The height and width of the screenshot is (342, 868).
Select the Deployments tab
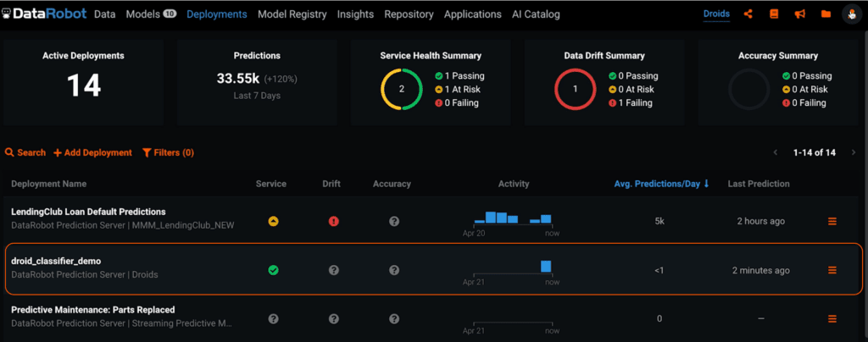point(217,14)
